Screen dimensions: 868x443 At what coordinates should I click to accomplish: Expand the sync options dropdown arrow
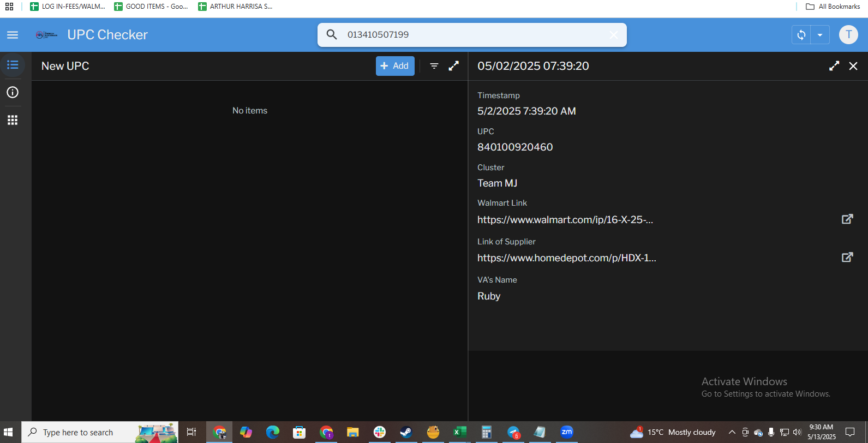(x=820, y=35)
